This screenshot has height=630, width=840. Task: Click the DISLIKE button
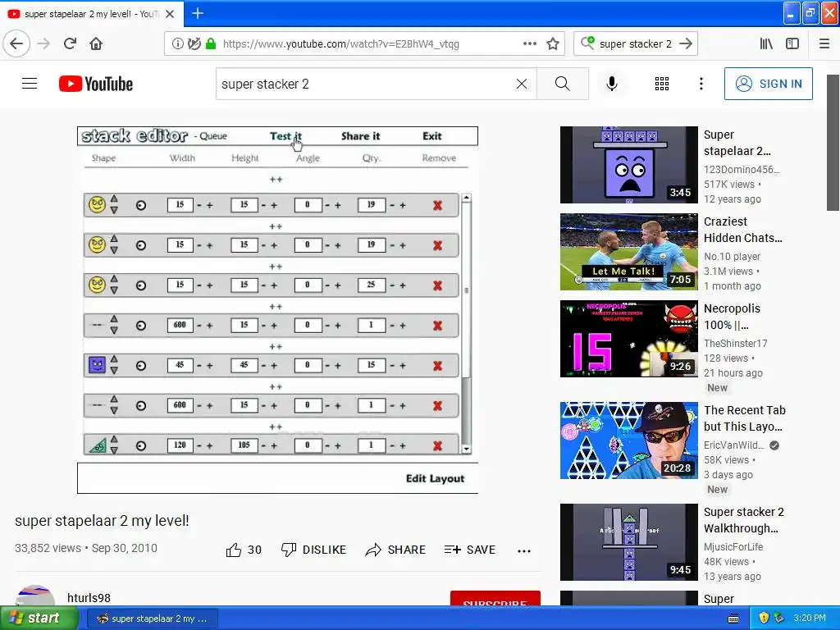pos(314,550)
